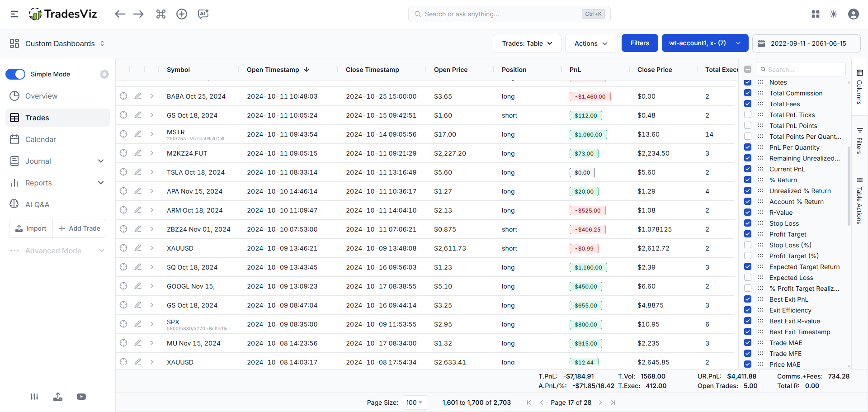868x412 pixels.
Task: Open sliders settings icon at sidebar bottom
Action: pyautogui.click(x=34, y=397)
